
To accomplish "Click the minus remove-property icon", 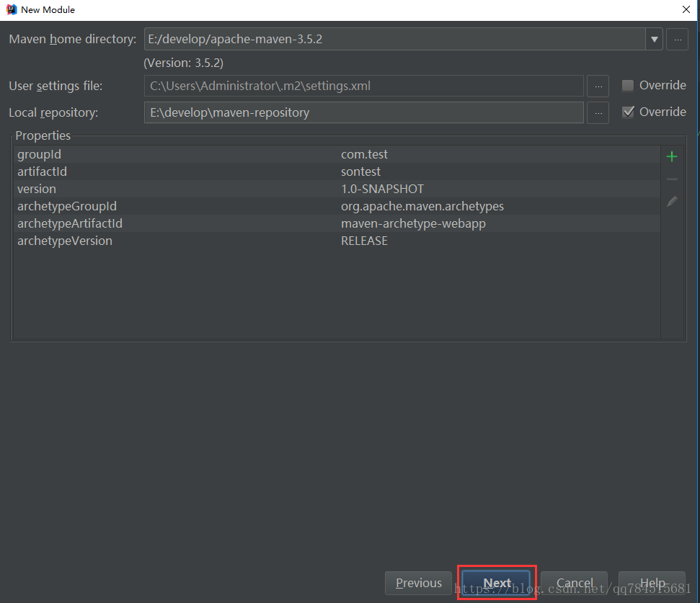I will (671, 179).
